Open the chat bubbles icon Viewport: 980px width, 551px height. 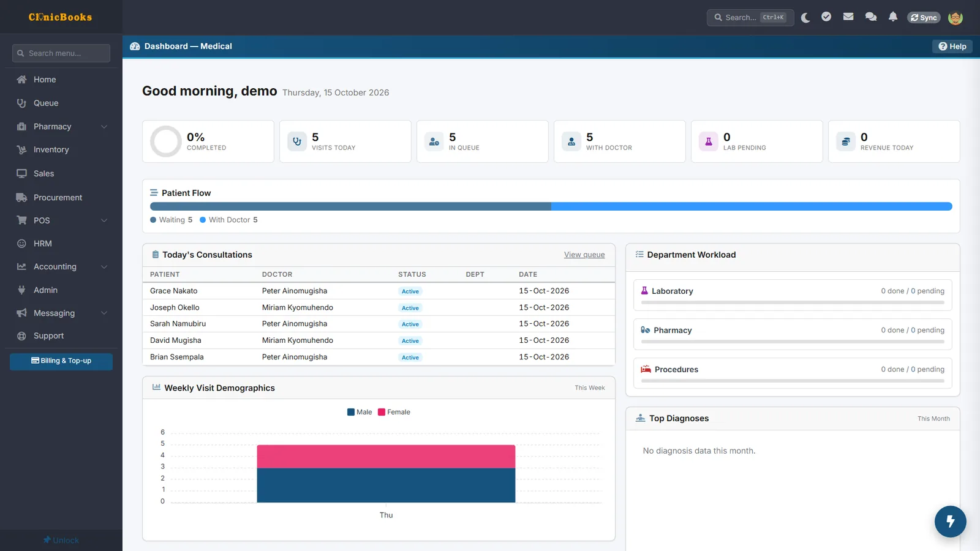point(871,17)
